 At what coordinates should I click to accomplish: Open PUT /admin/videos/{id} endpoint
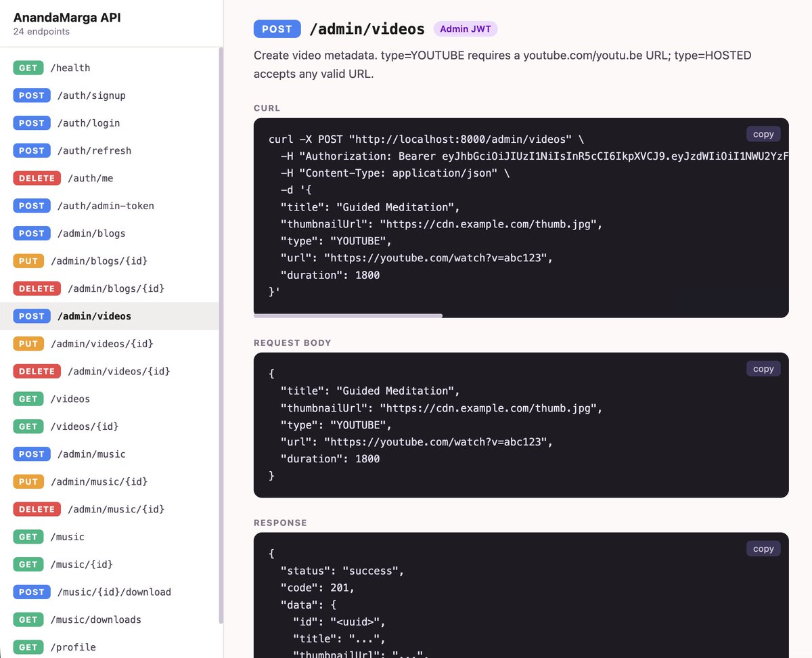coord(109,344)
